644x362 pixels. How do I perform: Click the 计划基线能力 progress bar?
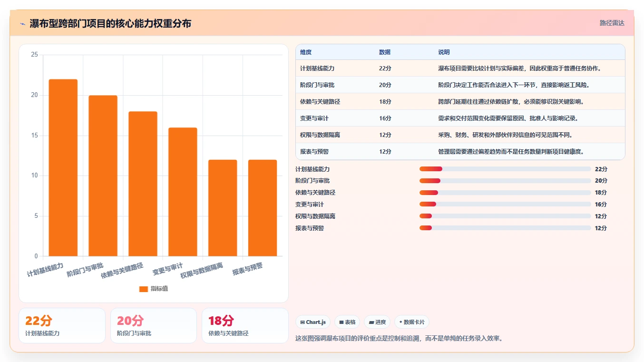(x=505, y=169)
